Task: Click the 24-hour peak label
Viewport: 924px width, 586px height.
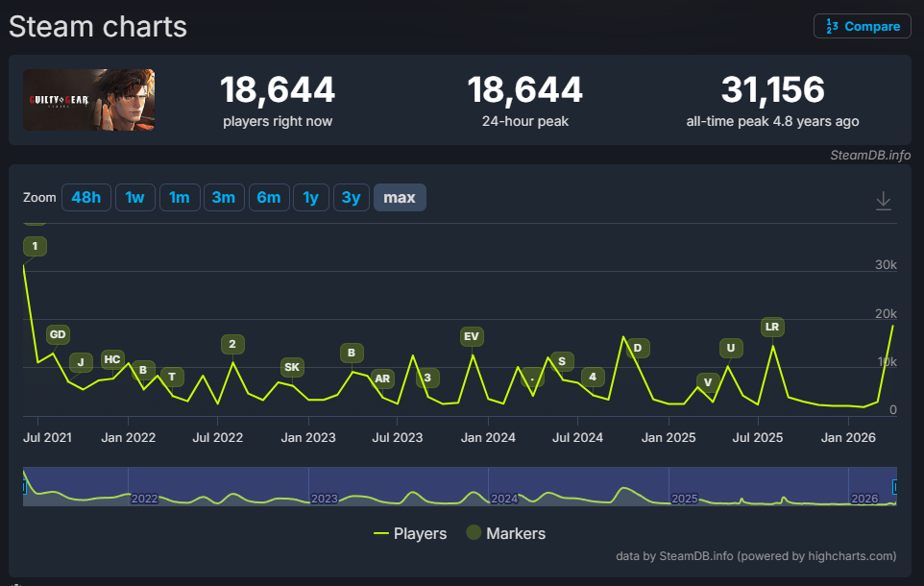Action: pyautogui.click(x=525, y=121)
